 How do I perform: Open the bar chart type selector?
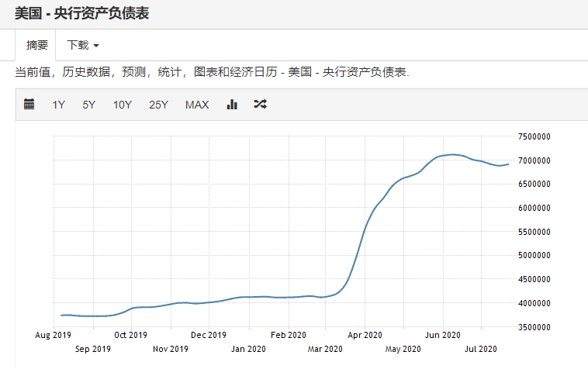click(232, 105)
